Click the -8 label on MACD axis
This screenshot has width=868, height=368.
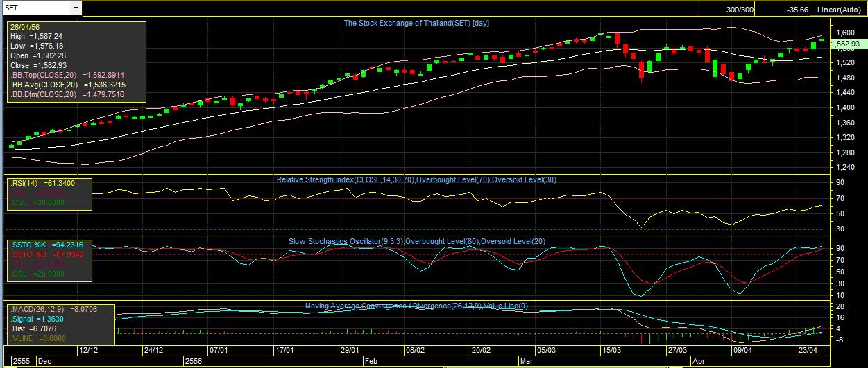pyautogui.click(x=840, y=340)
